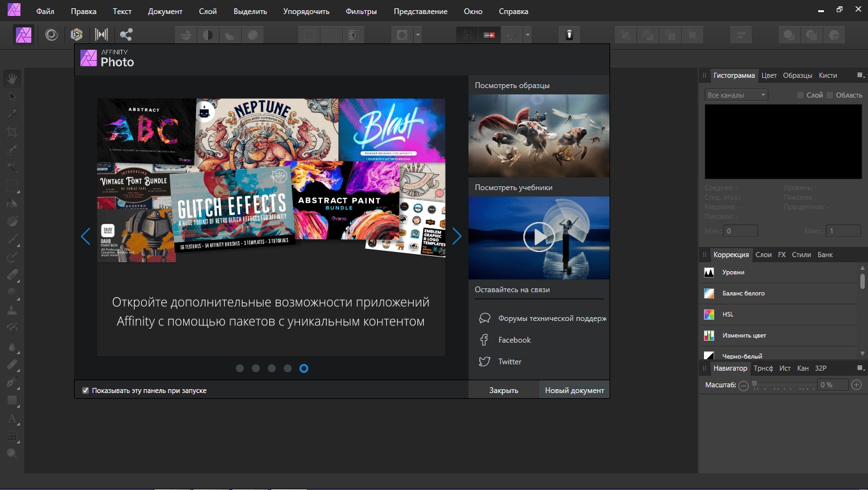Open the Liquify persona
This screenshot has width=868, height=490.
(x=52, y=34)
